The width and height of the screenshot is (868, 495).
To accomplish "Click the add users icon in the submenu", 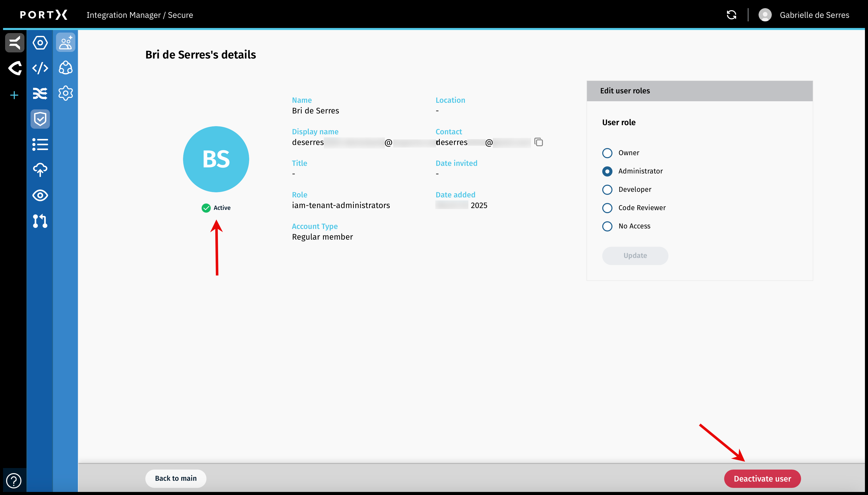I will (x=66, y=43).
